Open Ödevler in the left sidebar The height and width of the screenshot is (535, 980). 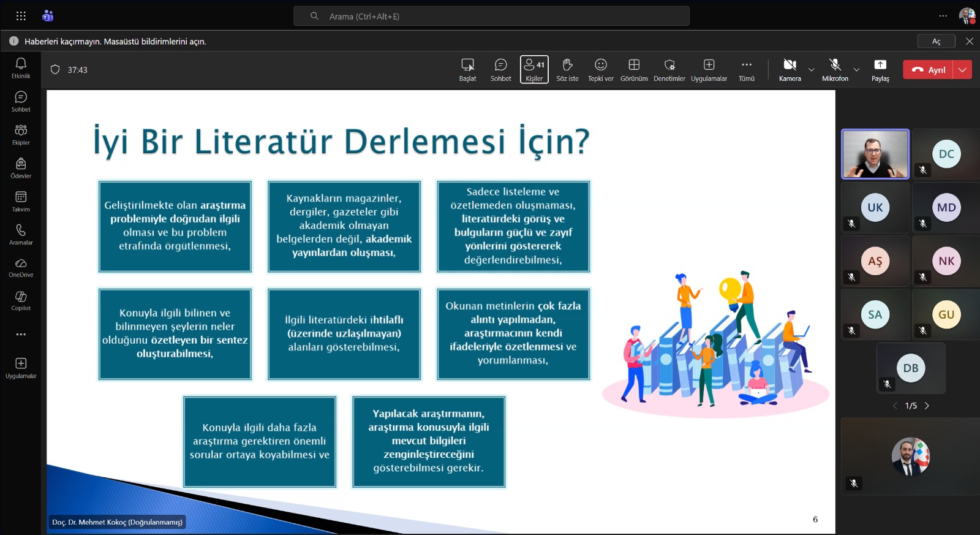[x=21, y=167]
